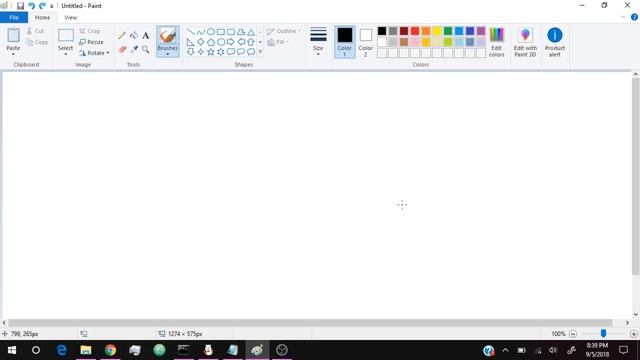Activate the Color 1 foreground button
Screen dimensions: 640x360
(344, 42)
